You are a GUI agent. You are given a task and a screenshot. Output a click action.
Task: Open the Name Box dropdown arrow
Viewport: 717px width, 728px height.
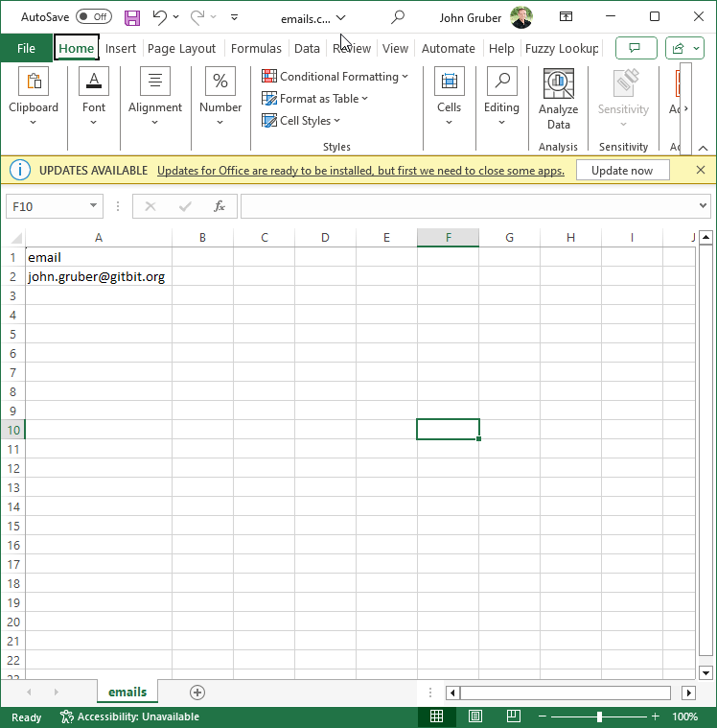pyautogui.click(x=93, y=205)
